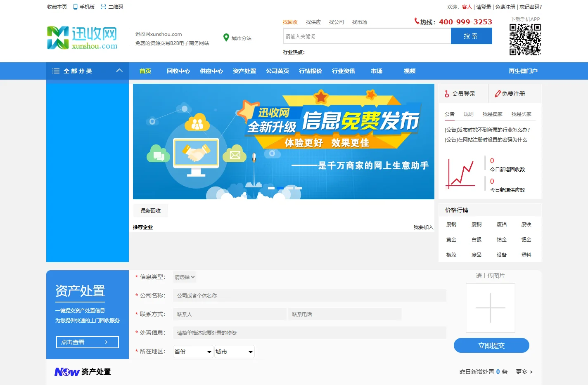This screenshot has height=385, width=588.
Task: Open the 回收中心 nav item
Action: pyautogui.click(x=178, y=71)
